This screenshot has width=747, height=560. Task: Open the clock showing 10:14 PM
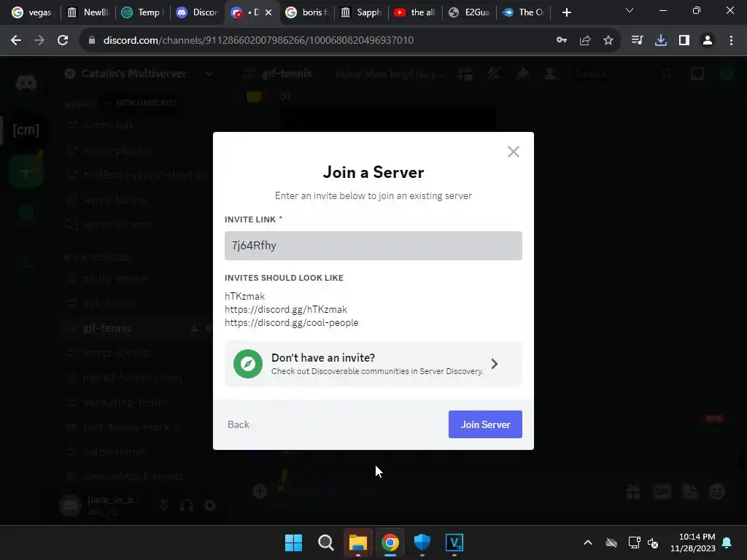(693, 542)
